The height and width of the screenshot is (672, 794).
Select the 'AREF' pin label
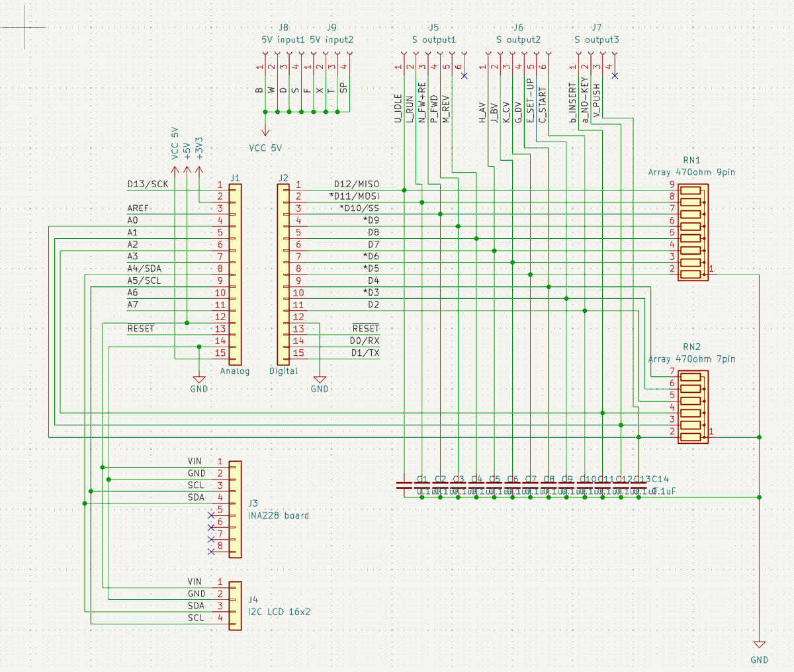(x=138, y=208)
